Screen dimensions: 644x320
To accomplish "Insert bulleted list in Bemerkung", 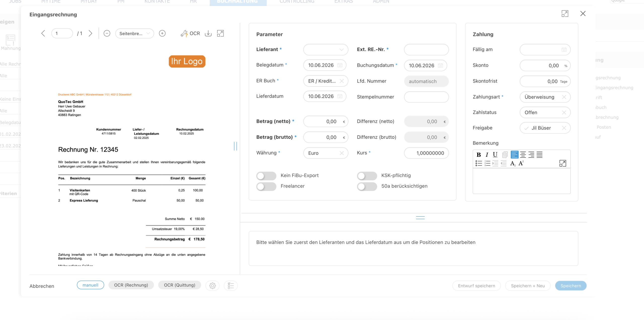I will coord(479,163).
